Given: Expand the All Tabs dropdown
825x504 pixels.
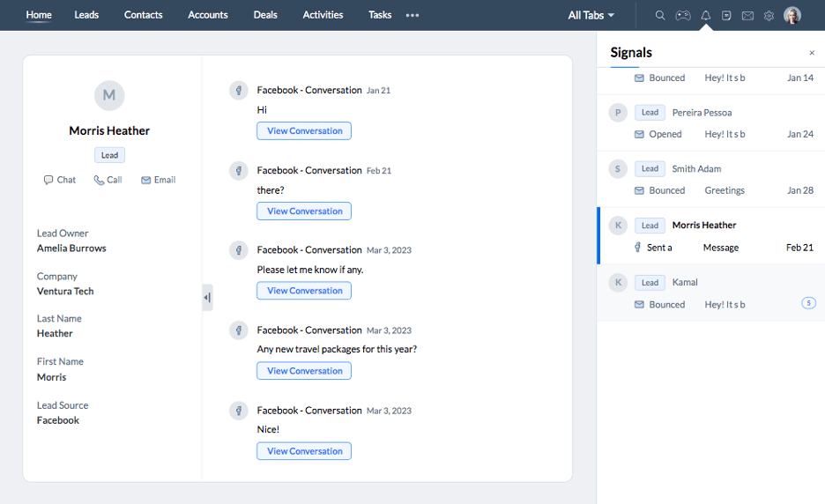Looking at the screenshot, I should click(x=591, y=15).
